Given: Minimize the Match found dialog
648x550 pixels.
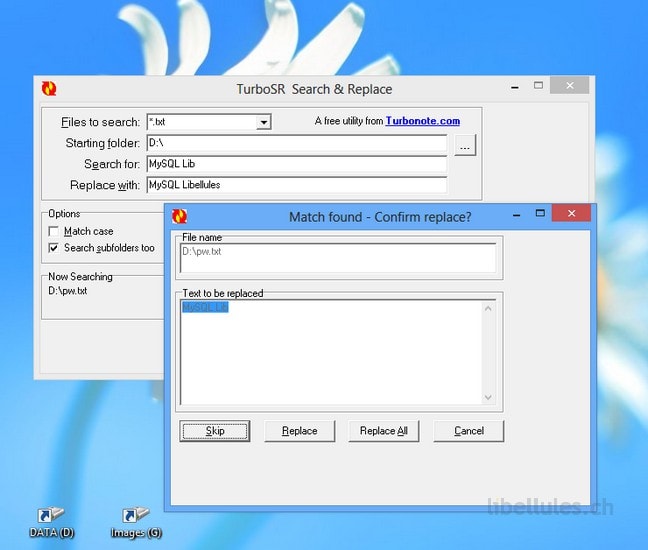Looking at the screenshot, I should pyautogui.click(x=517, y=215).
